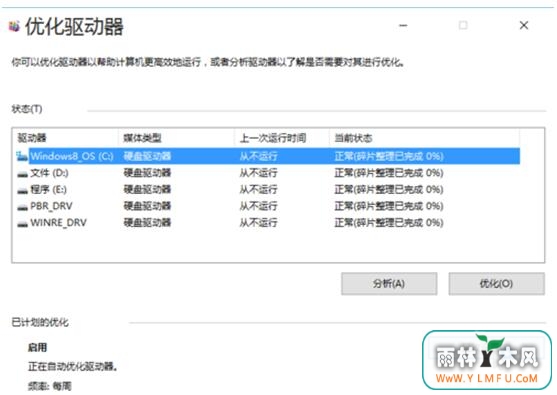
Task: Sort by the 上一次运行时间 column header
Action: point(282,138)
